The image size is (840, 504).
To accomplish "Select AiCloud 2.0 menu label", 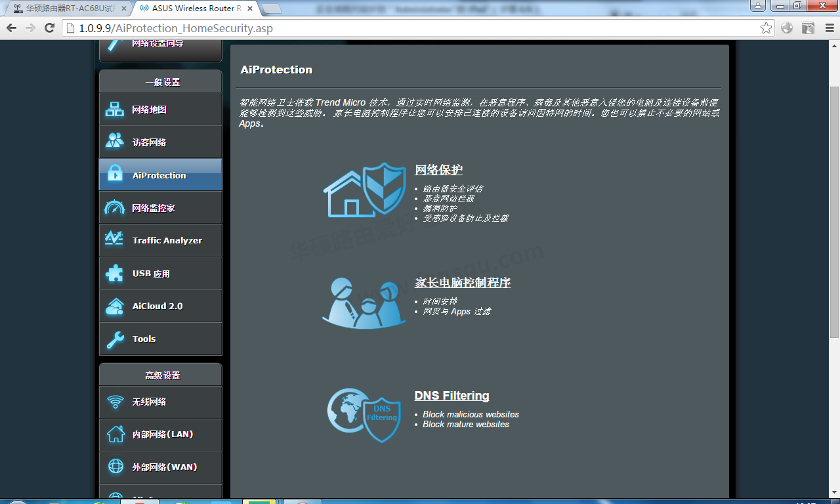I will [x=157, y=306].
